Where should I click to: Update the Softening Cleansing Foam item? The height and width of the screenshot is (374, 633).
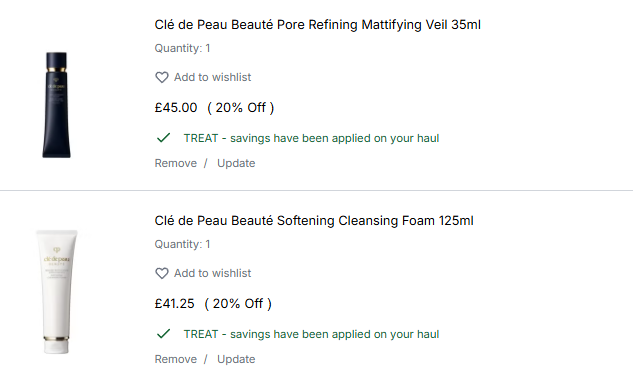point(236,359)
